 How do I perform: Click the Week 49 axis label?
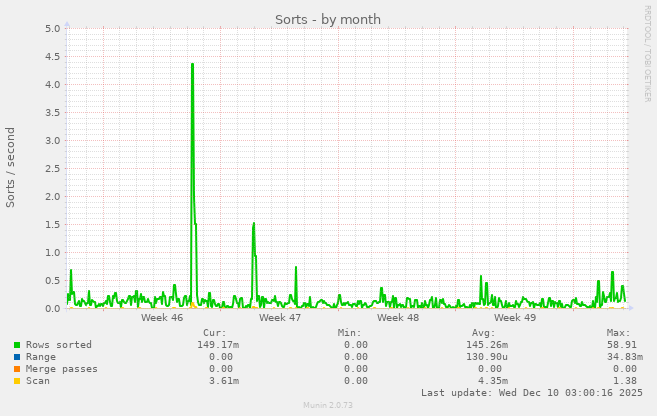(x=516, y=318)
